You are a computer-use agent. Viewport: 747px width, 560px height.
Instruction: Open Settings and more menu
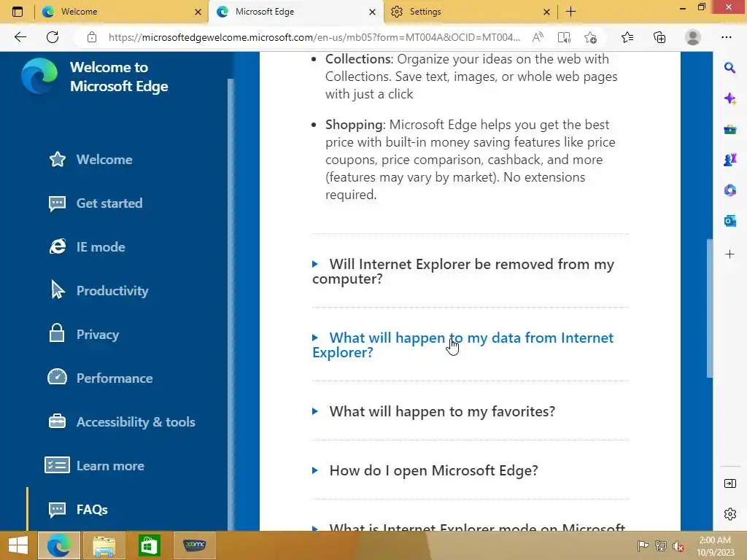click(x=726, y=37)
